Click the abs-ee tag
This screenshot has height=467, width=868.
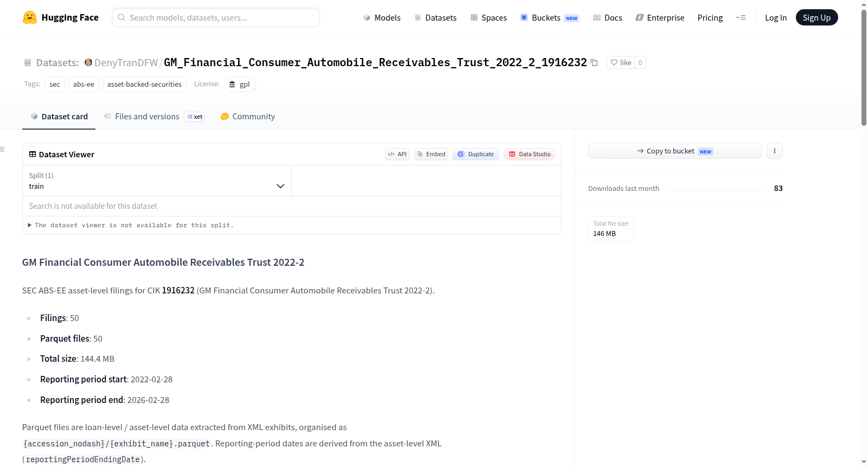click(x=84, y=84)
